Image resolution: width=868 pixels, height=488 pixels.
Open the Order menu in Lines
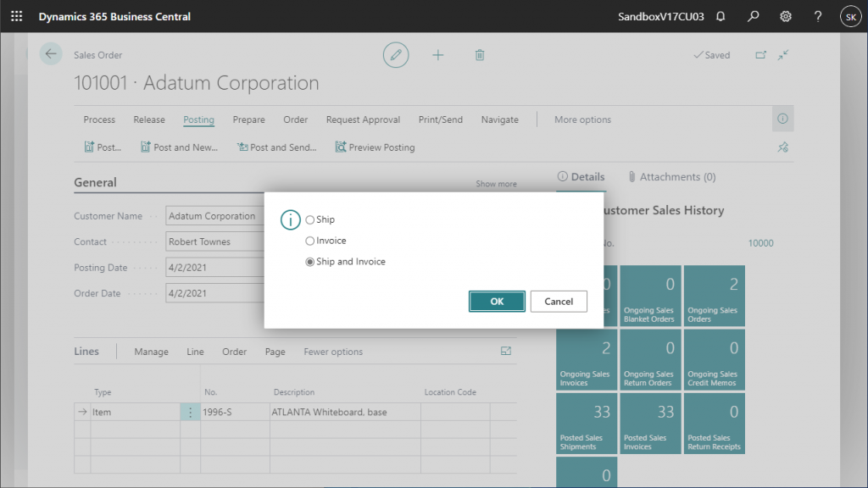point(234,352)
